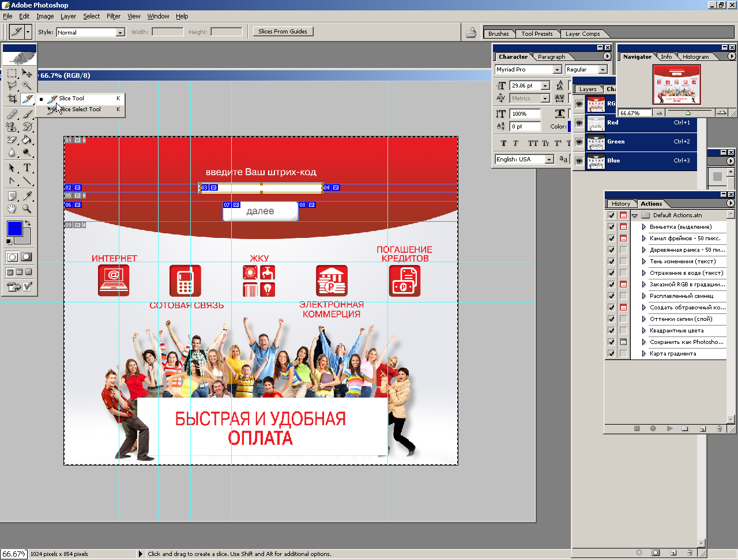
Task: Expand the Оттенки сепии (слой) action
Action: click(x=644, y=319)
